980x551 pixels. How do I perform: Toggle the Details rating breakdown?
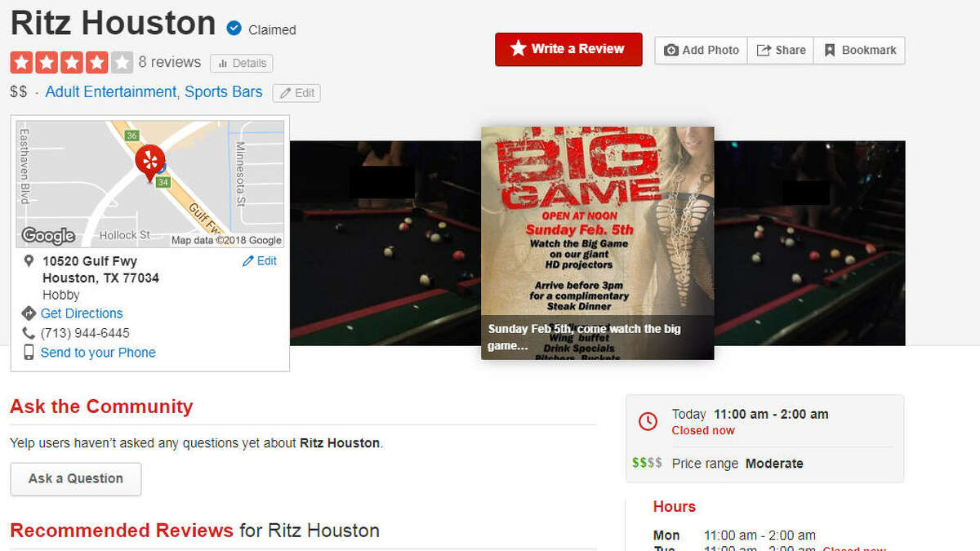click(x=241, y=63)
